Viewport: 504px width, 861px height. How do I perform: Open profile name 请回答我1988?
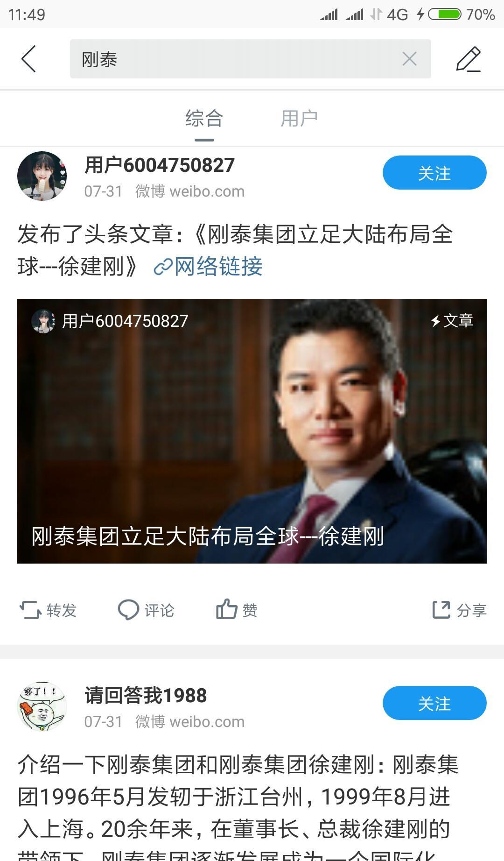pyautogui.click(x=146, y=695)
